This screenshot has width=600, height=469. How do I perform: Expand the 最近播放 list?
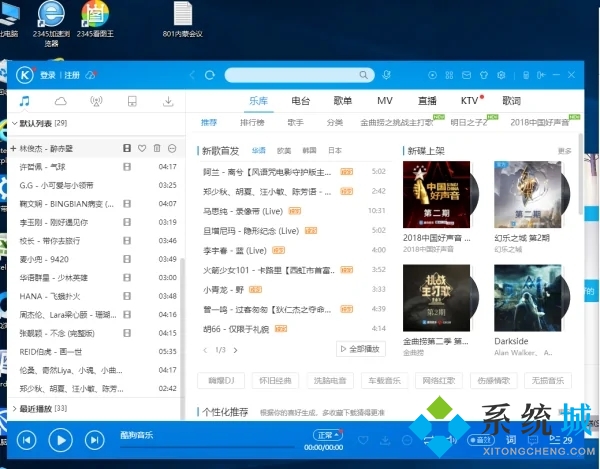click(x=12, y=409)
